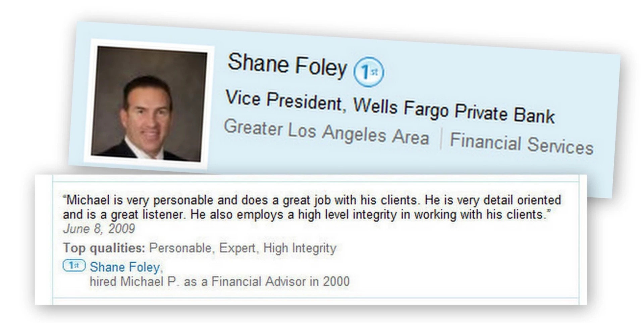
Task: Select the Personable quality
Action: click(x=180, y=248)
